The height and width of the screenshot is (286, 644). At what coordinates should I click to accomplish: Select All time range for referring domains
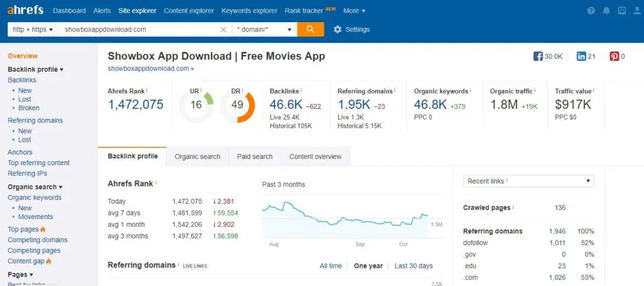point(331,266)
